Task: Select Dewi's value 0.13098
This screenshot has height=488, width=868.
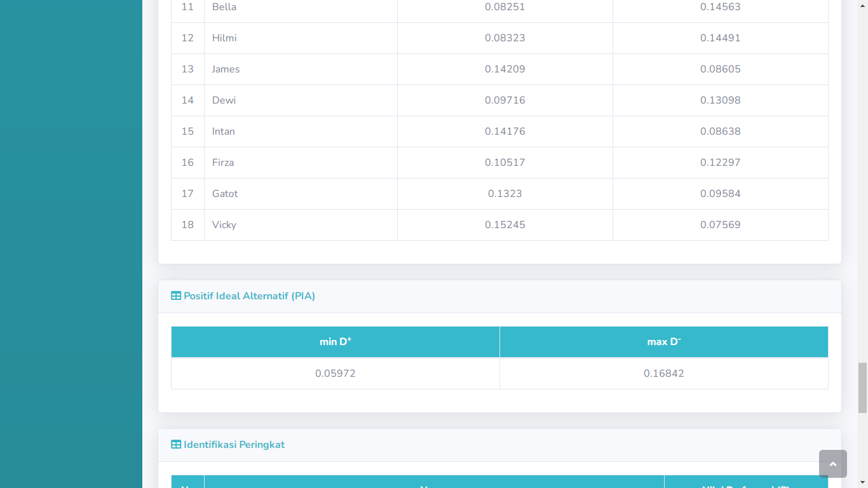Action: [721, 100]
